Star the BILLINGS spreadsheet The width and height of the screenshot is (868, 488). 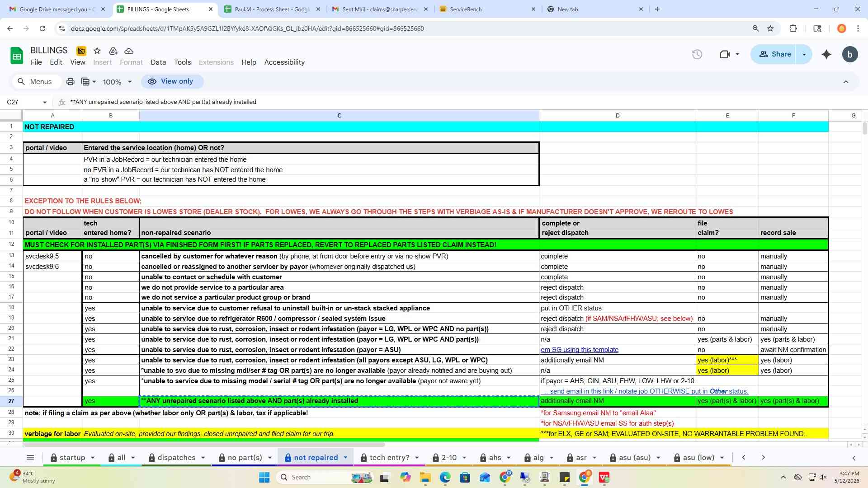click(97, 51)
